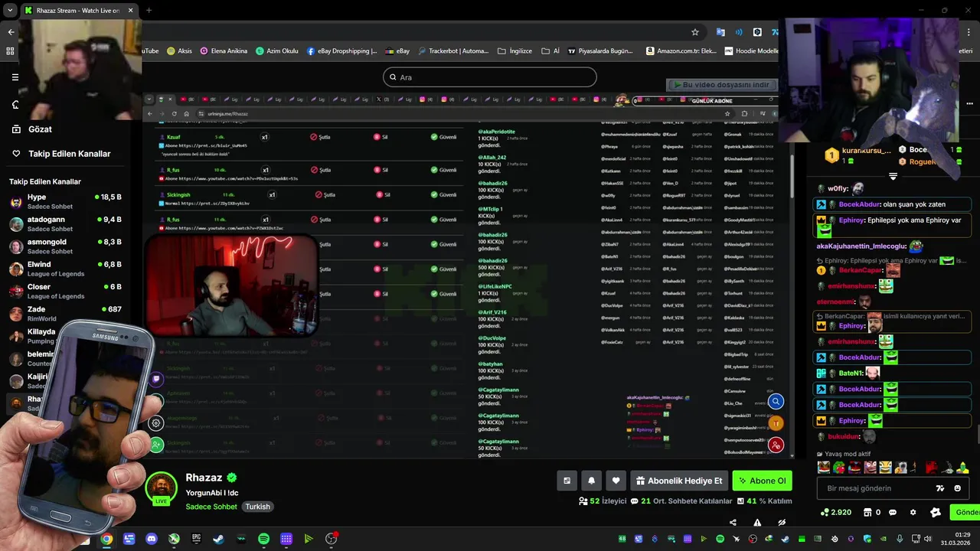The image size is (980, 551).
Task: Click Bu video dosyasını indir button
Action: [x=722, y=85]
